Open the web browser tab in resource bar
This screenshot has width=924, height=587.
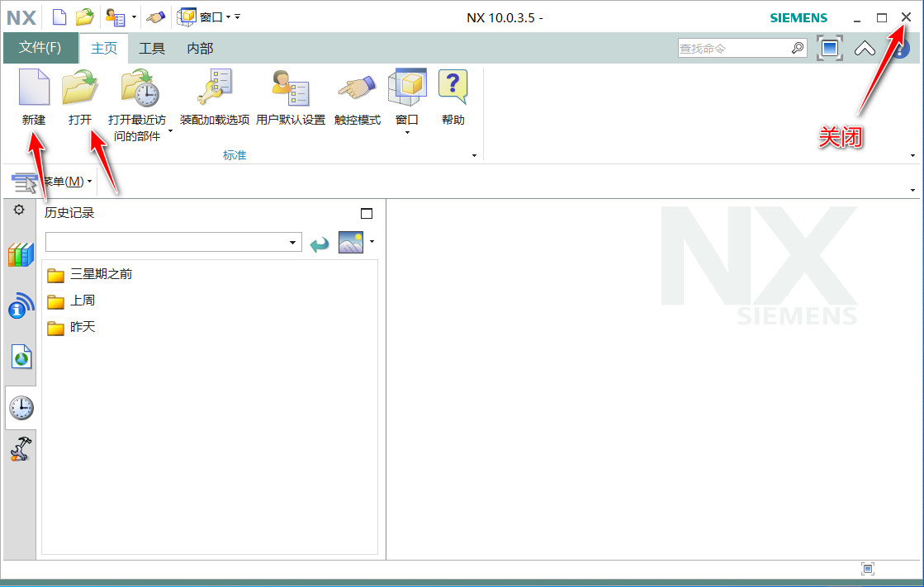coord(21,357)
